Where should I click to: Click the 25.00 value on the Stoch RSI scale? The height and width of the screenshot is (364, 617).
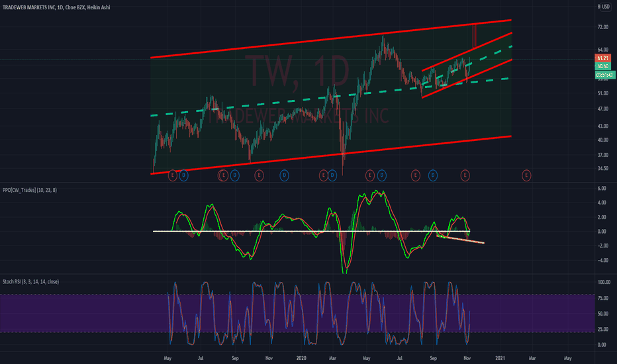coord(603,330)
